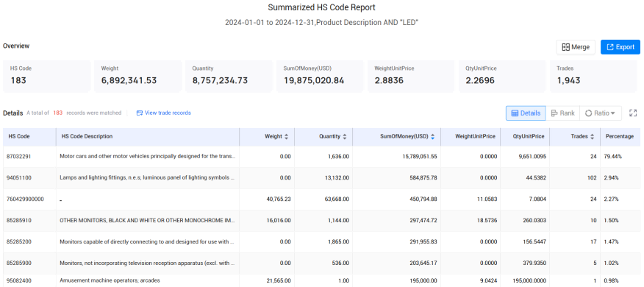Screen dimensions: 644x287
Task: Select HS code 85285200 cell
Action: pyautogui.click(x=29, y=242)
